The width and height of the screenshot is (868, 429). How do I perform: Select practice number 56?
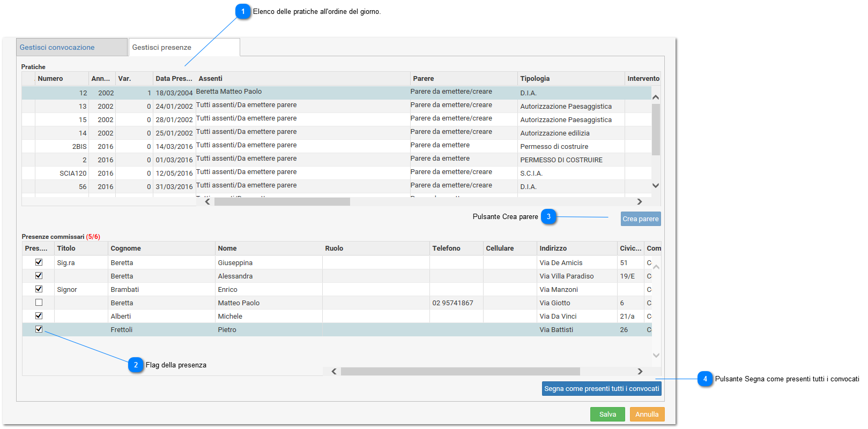click(337, 186)
